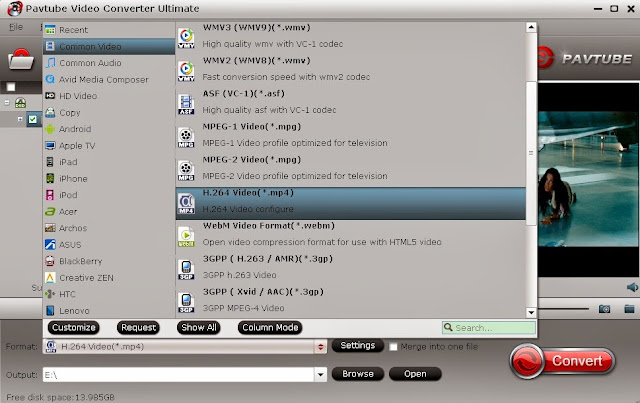Click the format list scroll-up arrow
640x403 pixels.
(x=531, y=27)
